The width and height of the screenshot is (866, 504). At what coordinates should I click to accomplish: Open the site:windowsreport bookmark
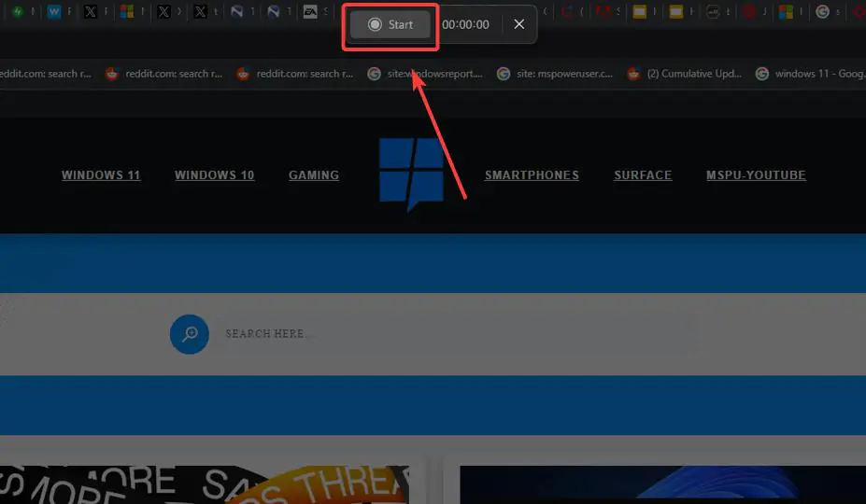coord(425,74)
